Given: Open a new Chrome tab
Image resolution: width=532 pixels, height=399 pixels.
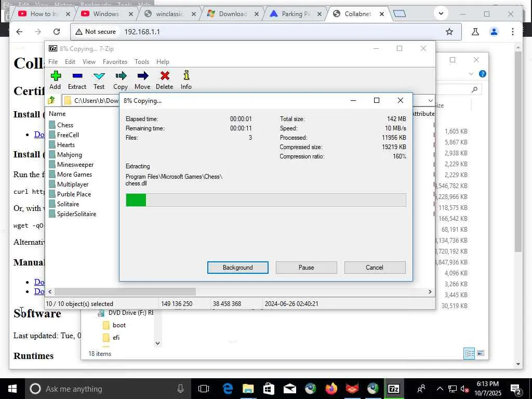Looking at the screenshot, I should [400, 14].
